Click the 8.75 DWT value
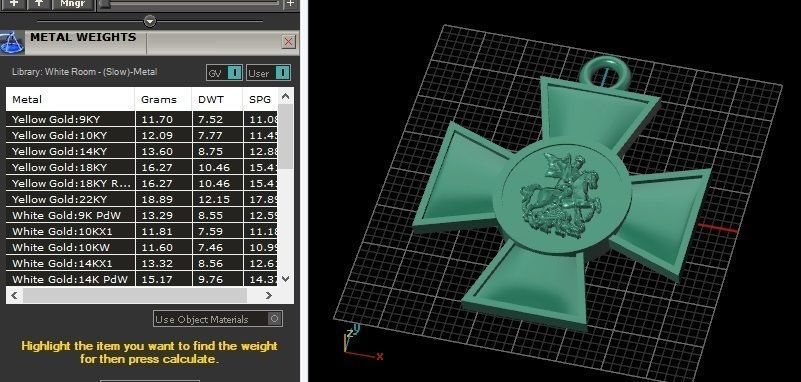Image resolution: width=801 pixels, height=382 pixels. (210, 151)
